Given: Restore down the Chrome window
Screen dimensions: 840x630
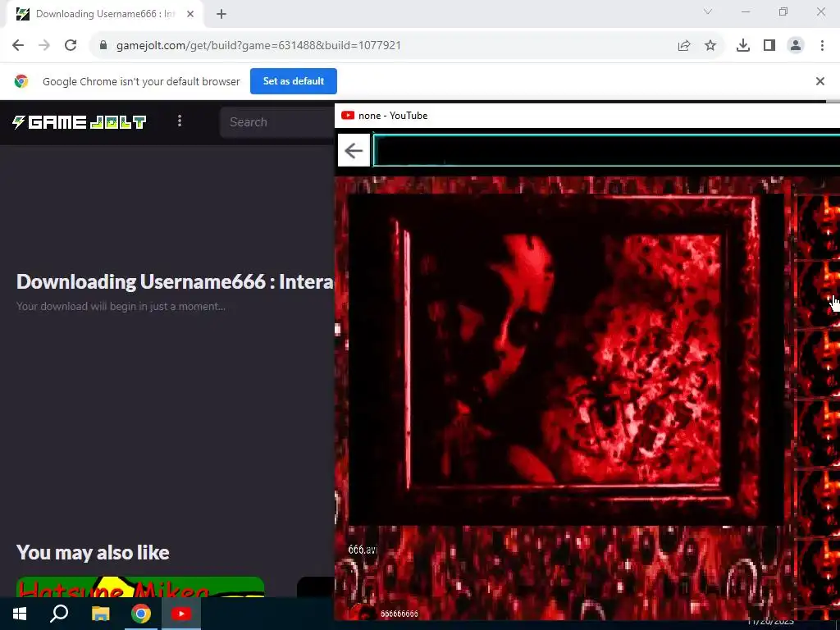Looking at the screenshot, I should coord(783,11).
